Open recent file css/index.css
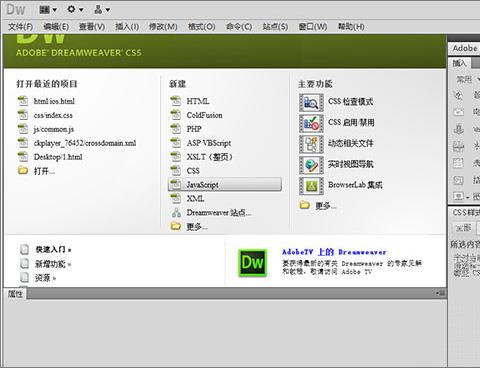Viewport: 480px width, 368px height. [53, 115]
